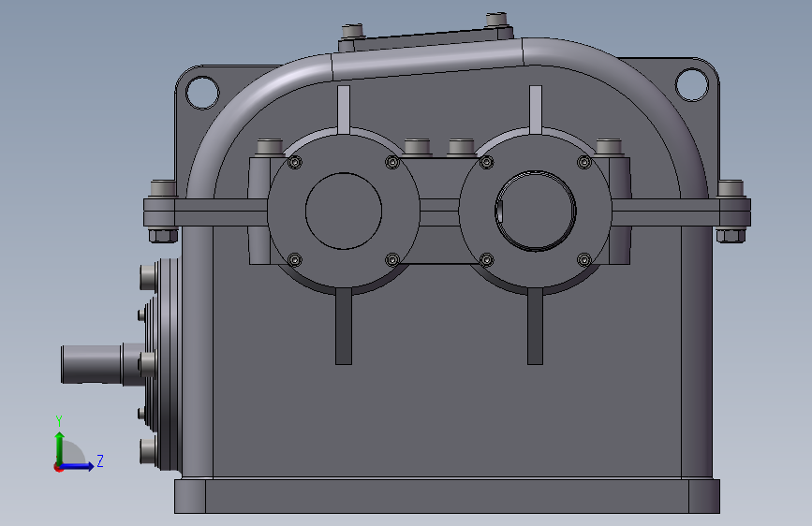Select the bolt head atop the left flange end
812x526 pixels.
[164, 188]
